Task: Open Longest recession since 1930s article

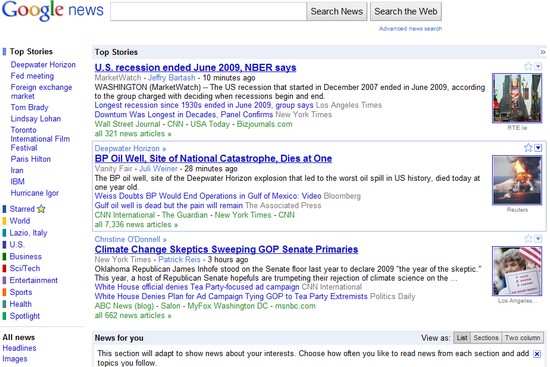Action: coord(204,105)
